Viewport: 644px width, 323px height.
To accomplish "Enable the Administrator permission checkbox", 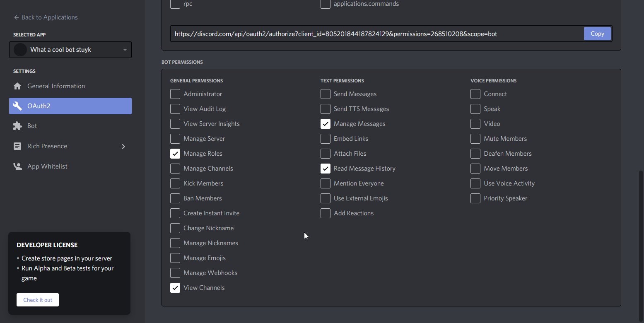I will click(175, 94).
